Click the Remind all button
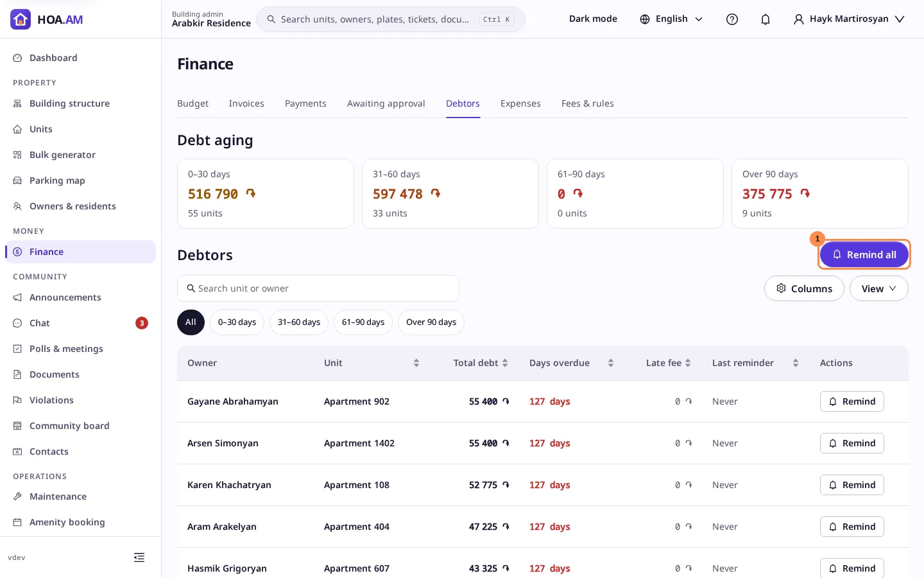This screenshot has height=578, width=924. [x=864, y=255]
